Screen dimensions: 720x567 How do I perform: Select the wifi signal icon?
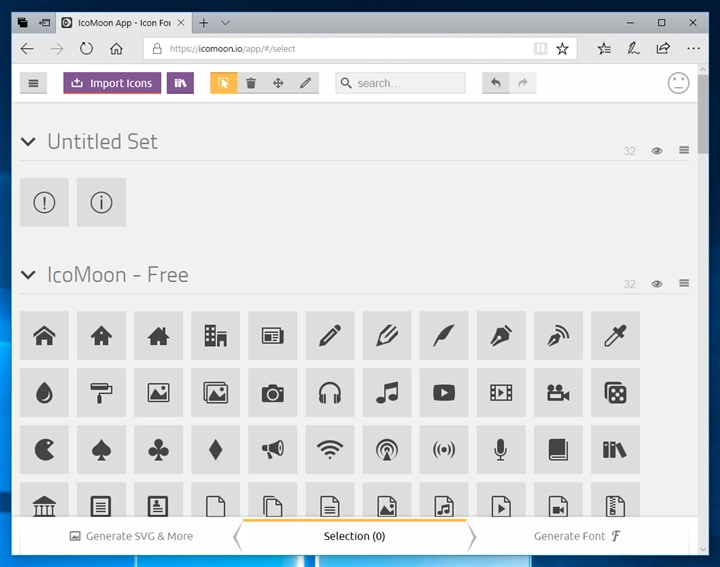click(x=330, y=449)
